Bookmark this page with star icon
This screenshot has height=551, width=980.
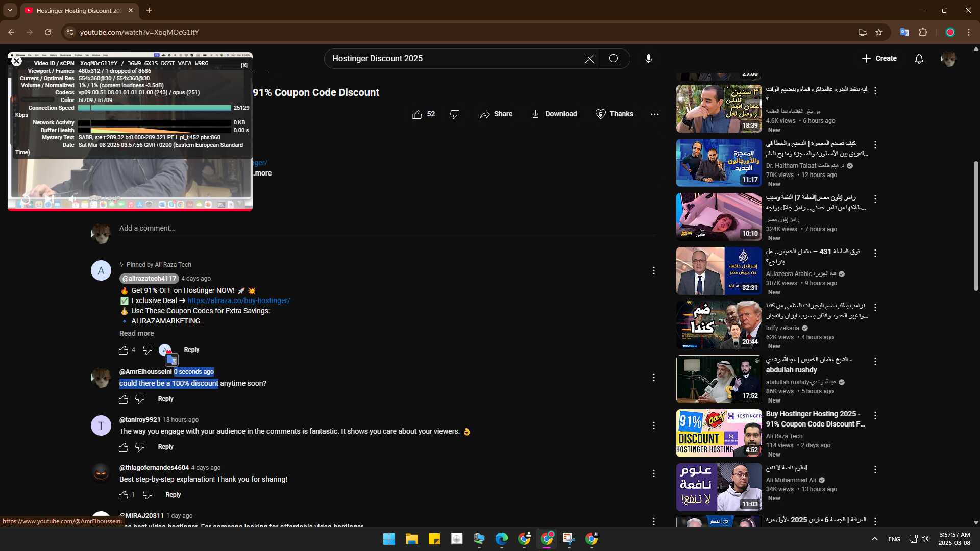(879, 32)
